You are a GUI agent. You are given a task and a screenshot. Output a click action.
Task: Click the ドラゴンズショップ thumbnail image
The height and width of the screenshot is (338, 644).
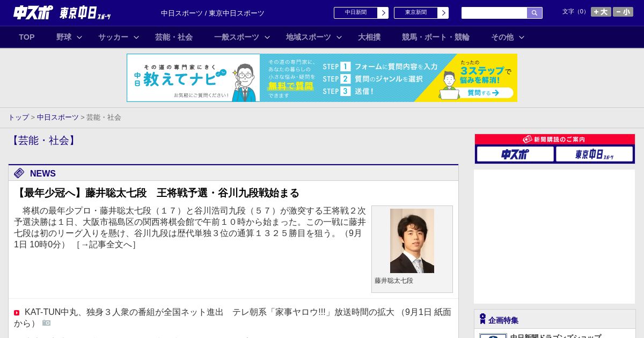coord(493,336)
